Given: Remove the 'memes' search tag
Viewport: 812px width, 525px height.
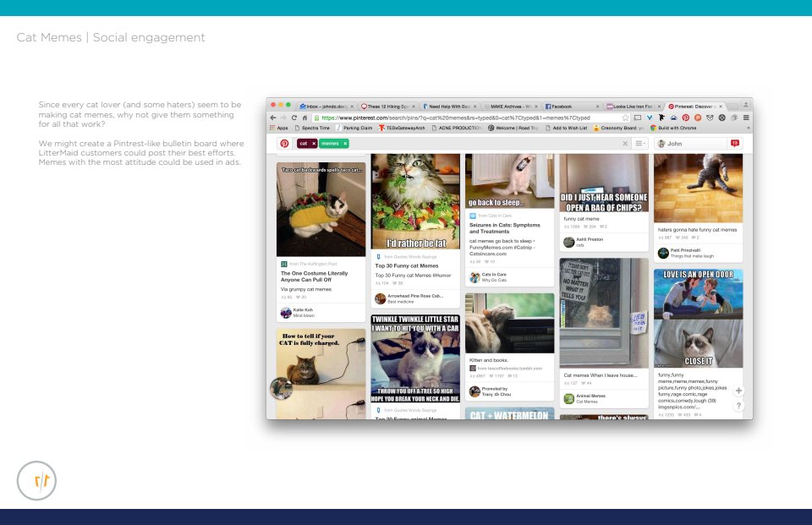Looking at the screenshot, I should pos(345,144).
